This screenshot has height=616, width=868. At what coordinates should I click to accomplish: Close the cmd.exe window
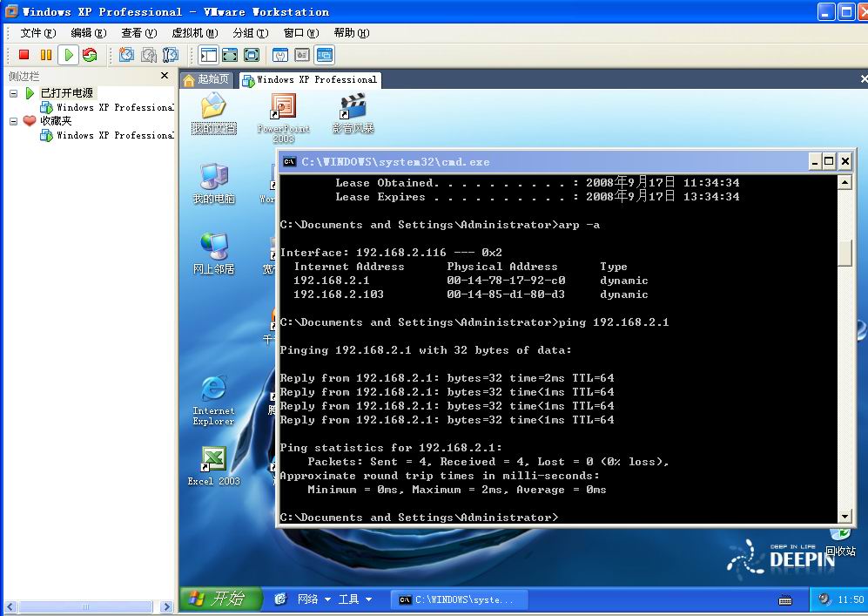pos(844,162)
